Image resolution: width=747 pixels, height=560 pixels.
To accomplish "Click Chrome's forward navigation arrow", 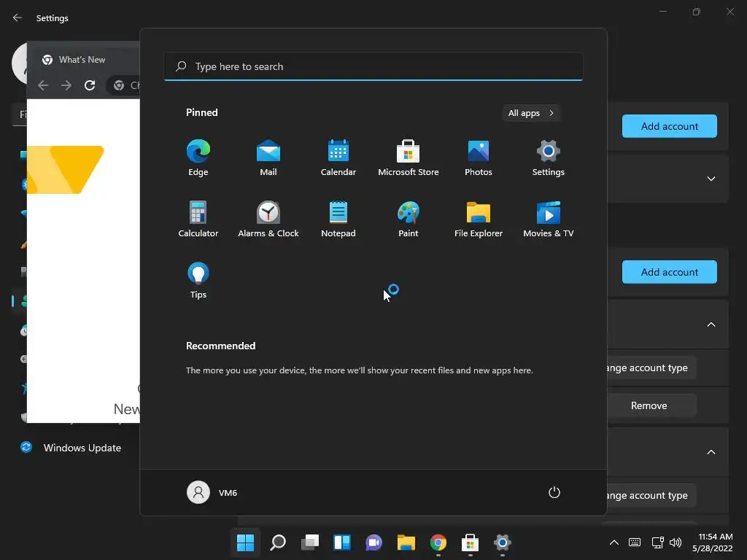I will [66, 85].
